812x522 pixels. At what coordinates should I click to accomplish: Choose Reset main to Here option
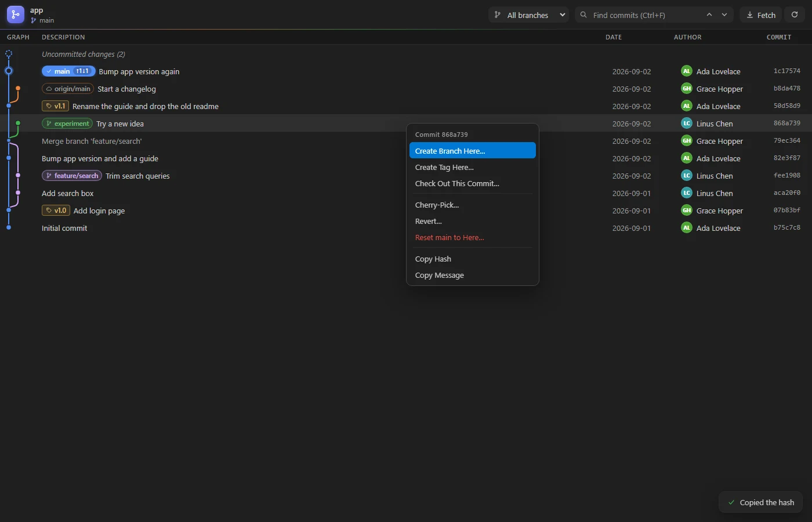click(x=473, y=237)
